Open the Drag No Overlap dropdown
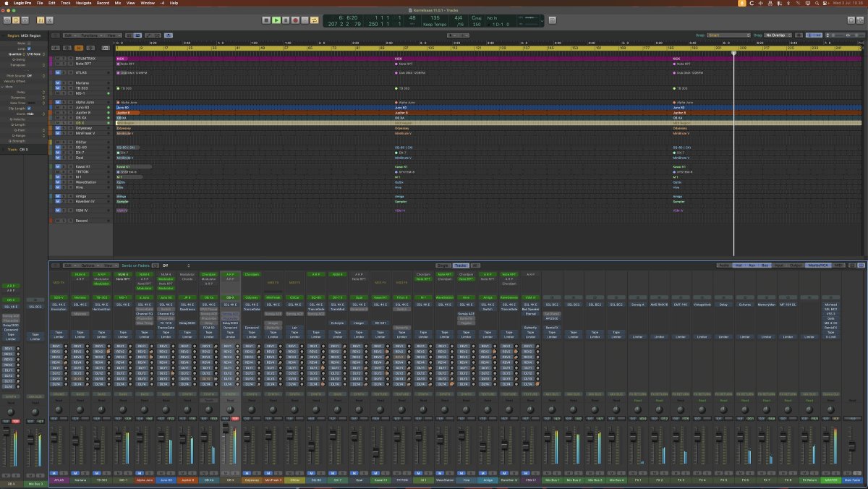This screenshot has height=489, width=868. pos(778,35)
